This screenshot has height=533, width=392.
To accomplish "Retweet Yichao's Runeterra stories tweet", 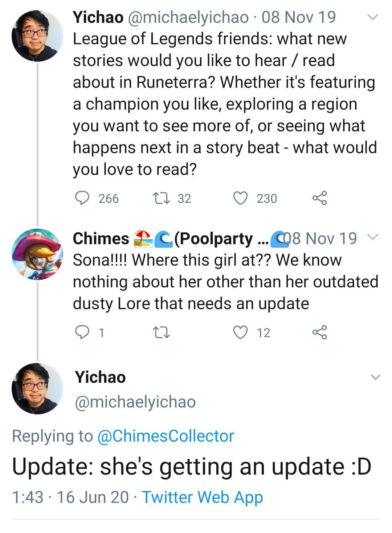I will tap(163, 198).
